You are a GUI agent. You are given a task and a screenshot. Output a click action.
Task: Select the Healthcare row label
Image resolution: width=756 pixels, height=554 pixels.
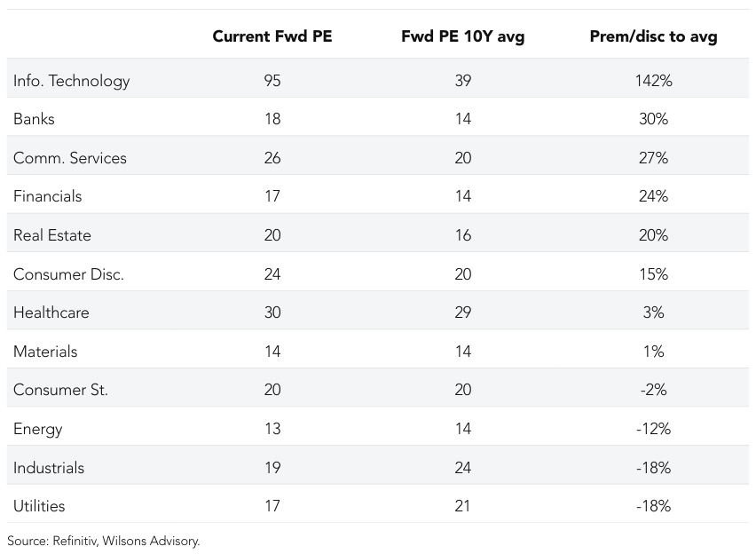coord(51,313)
